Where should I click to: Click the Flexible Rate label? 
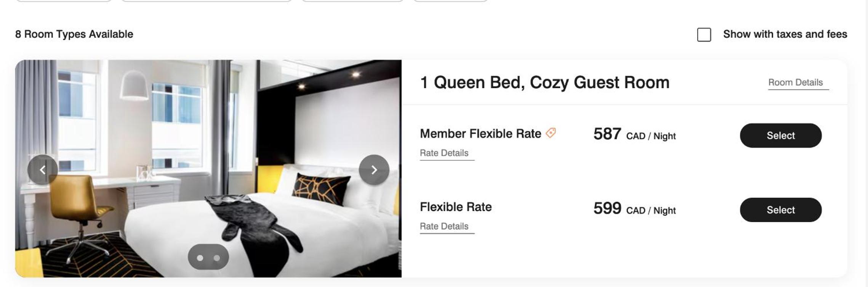pyautogui.click(x=456, y=207)
